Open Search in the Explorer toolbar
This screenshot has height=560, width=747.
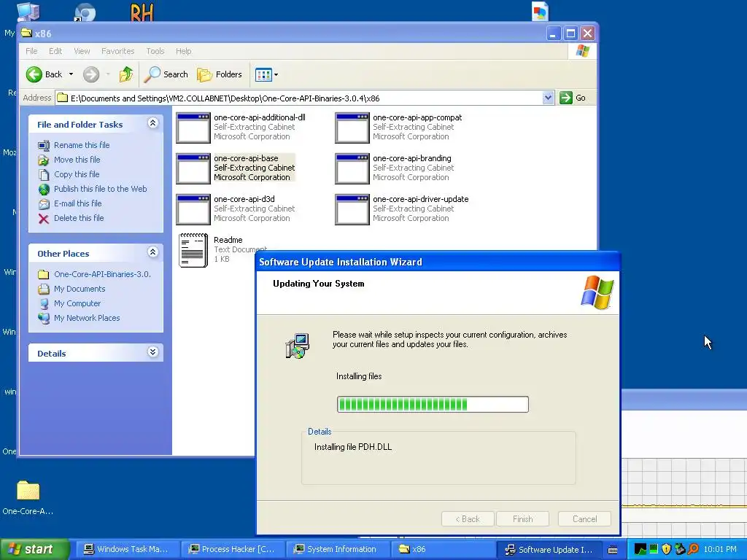click(x=166, y=74)
